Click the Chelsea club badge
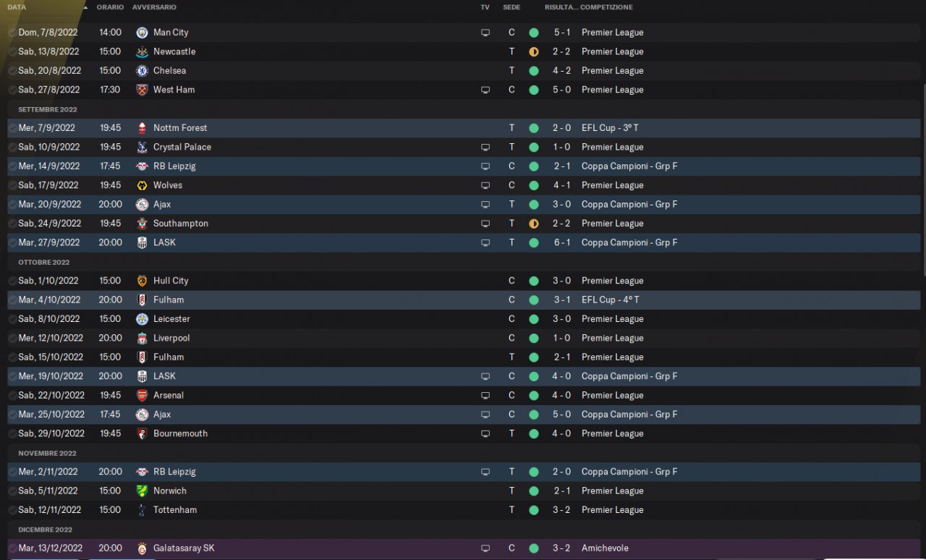The height and width of the screenshot is (560, 926). (x=142, y=71)
